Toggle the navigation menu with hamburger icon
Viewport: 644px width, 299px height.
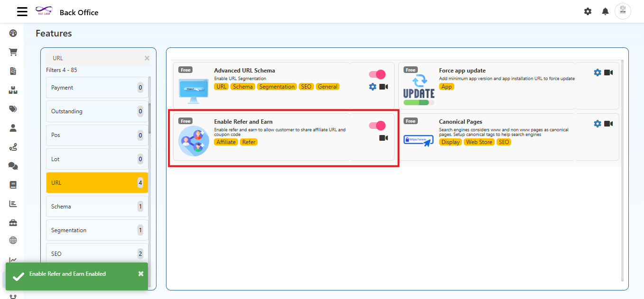pos(22,11)
